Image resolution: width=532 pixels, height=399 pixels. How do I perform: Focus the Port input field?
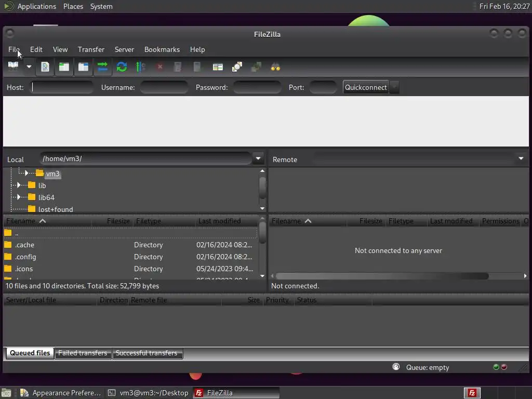323,87
